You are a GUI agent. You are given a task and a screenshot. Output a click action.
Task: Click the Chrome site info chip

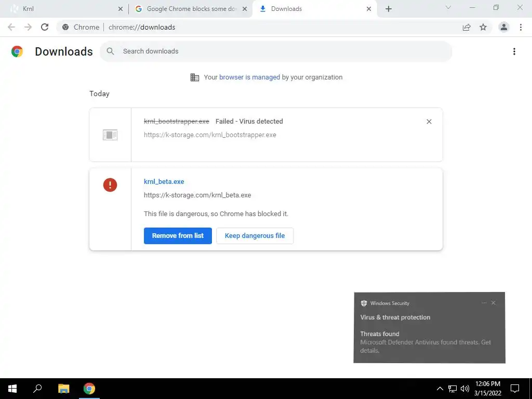point(81,27)
